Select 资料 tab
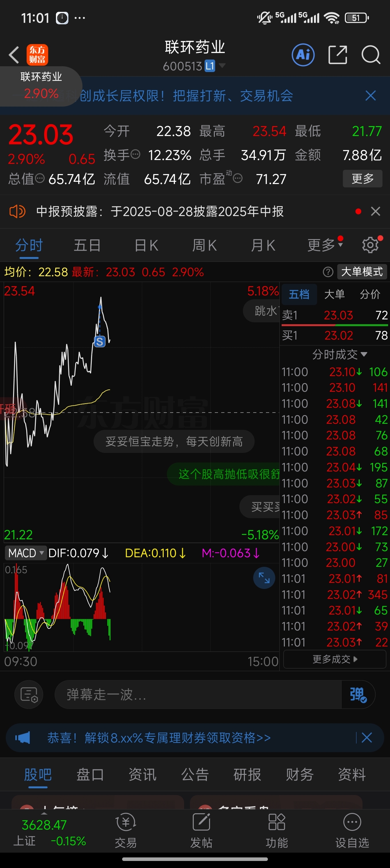 [x=352, y=774]
